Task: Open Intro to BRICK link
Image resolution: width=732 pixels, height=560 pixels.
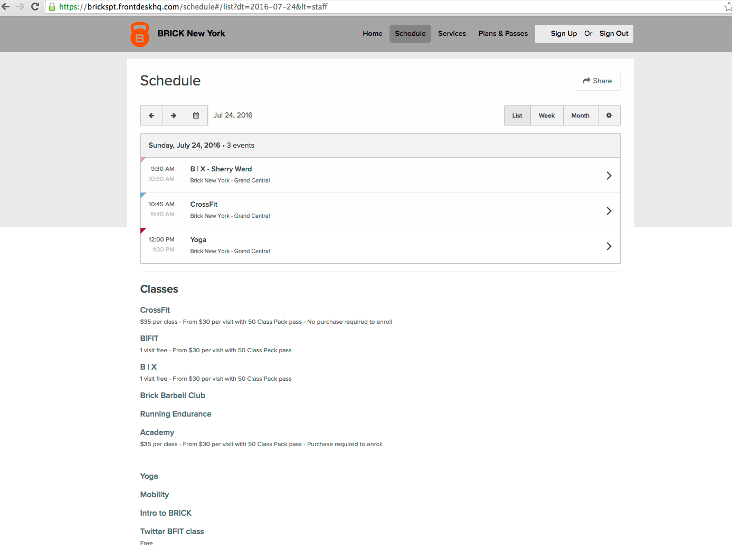Action: point(166,513)
